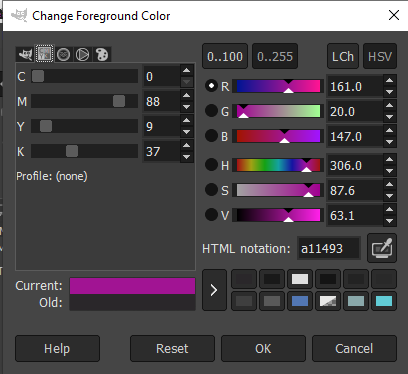This screenshot has width=408, height=374.
Task: Increase the Blue value stepper
Action: [390, 130]
